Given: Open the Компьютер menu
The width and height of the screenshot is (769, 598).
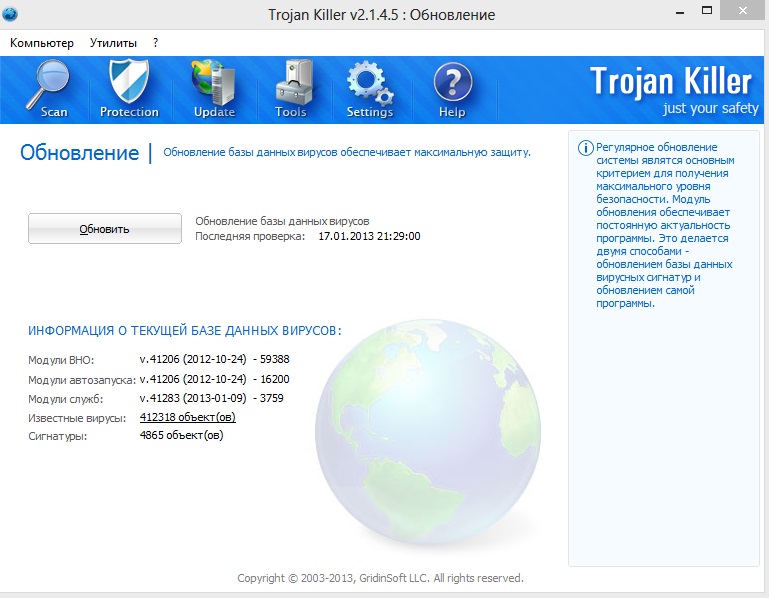Looking at the screenshot, I should pos(42,43).
